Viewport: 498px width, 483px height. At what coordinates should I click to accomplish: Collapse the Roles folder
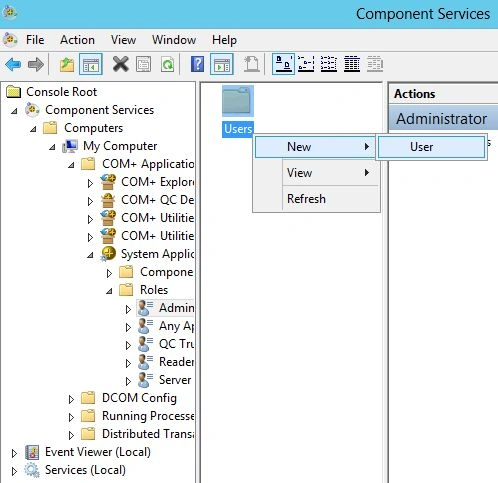click(x=109, y=291)
